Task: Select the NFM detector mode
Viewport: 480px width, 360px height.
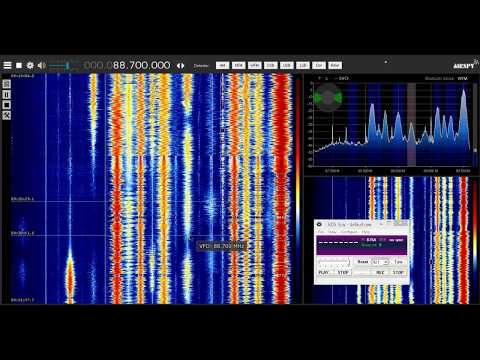Action: tap(238, 65)
